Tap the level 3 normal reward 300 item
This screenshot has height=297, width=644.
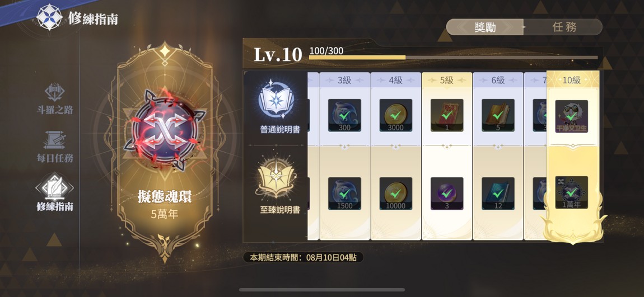[x=344, y=115]
